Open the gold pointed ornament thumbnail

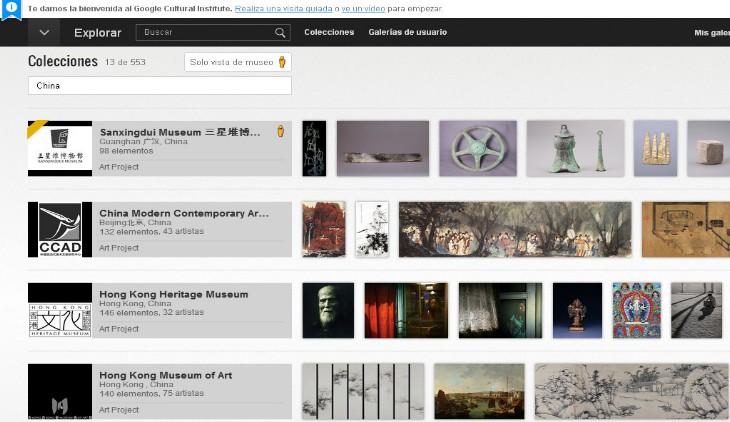pos(656,149)
